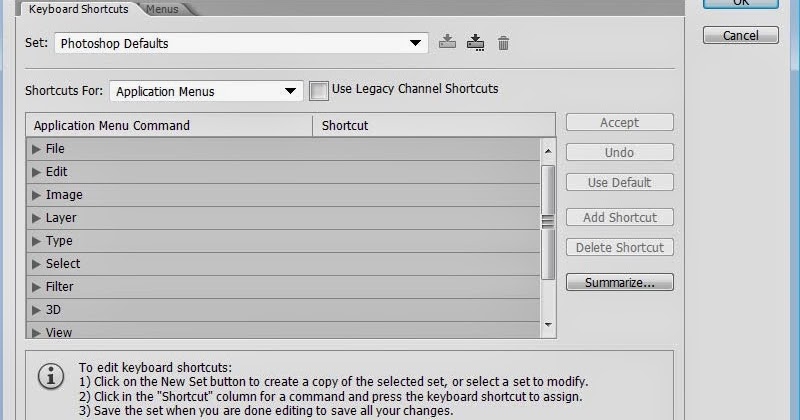Click the Shortcut column header
Screen dimensions: 800x420
pyautogui.click(x=434, y=126)
